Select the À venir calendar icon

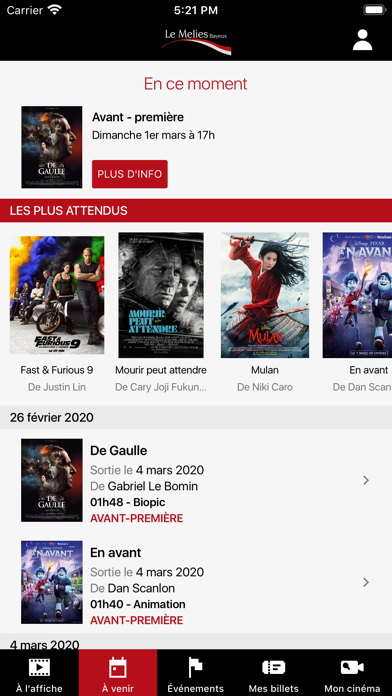click(118, 667)
